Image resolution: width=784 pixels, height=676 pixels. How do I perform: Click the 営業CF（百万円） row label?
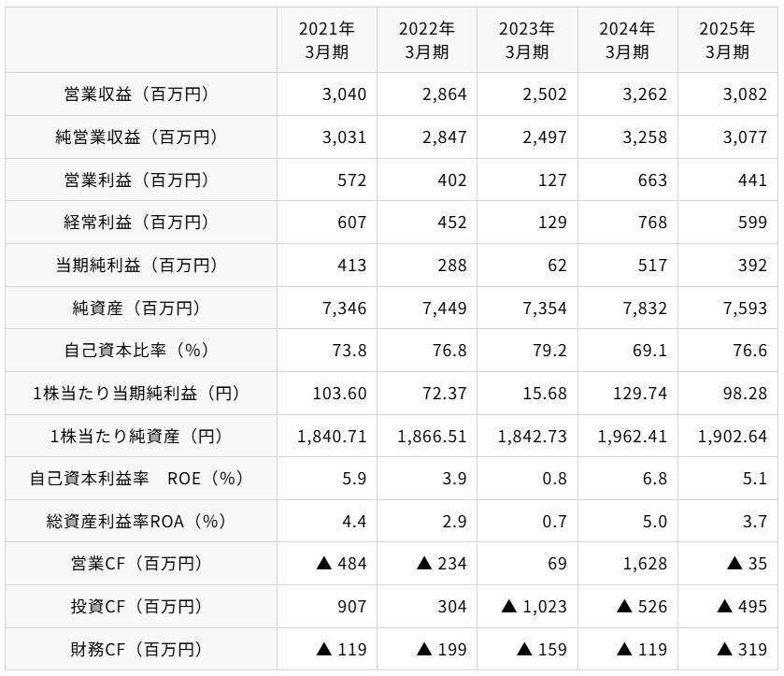tap(140, 564)
